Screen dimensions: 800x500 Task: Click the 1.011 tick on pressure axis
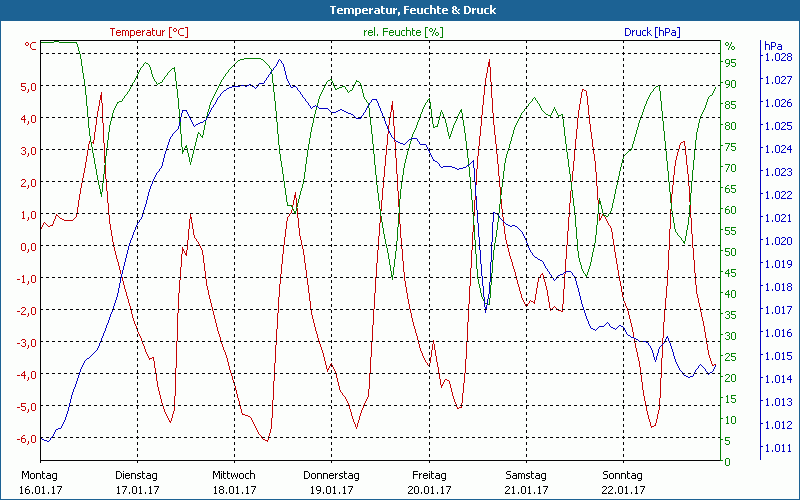click(777, 448)
